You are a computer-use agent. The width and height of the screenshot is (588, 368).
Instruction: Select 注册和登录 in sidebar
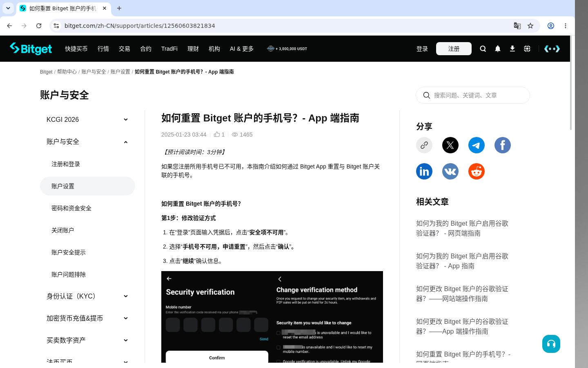[x=87, y=164]
